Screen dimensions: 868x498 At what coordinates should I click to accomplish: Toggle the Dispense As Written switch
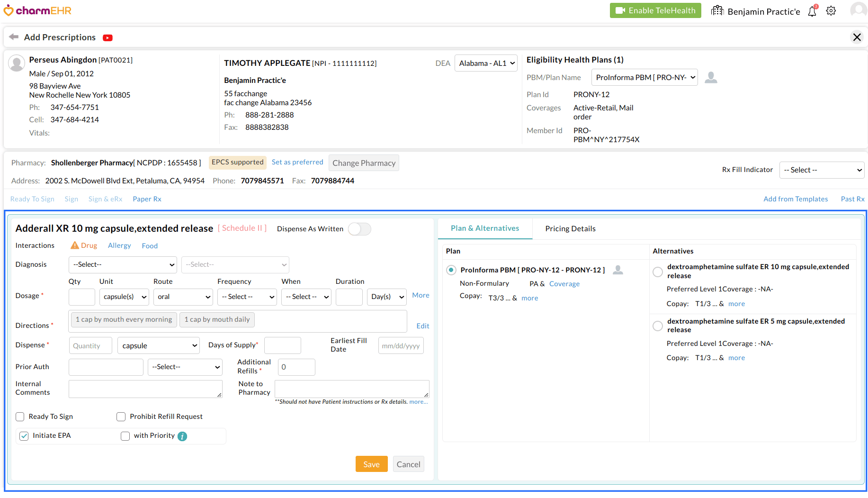[x=359, y=229]
